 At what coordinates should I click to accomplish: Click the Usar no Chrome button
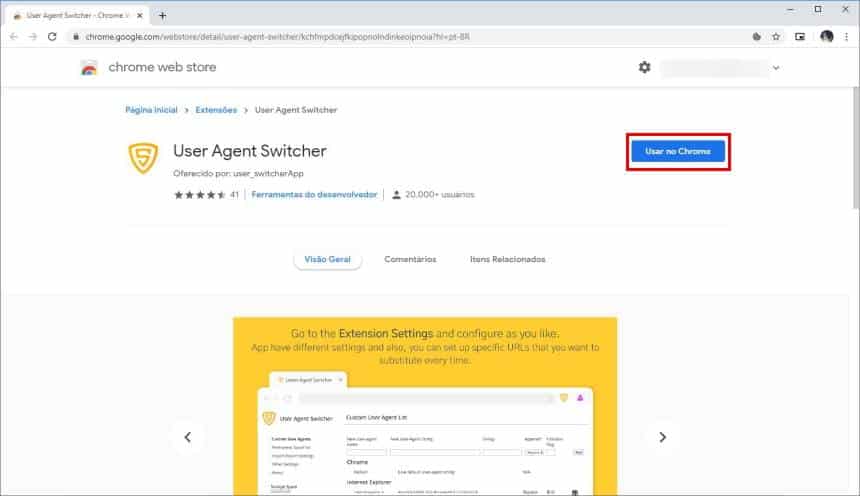pyautogui.click(x=678, y=151)
